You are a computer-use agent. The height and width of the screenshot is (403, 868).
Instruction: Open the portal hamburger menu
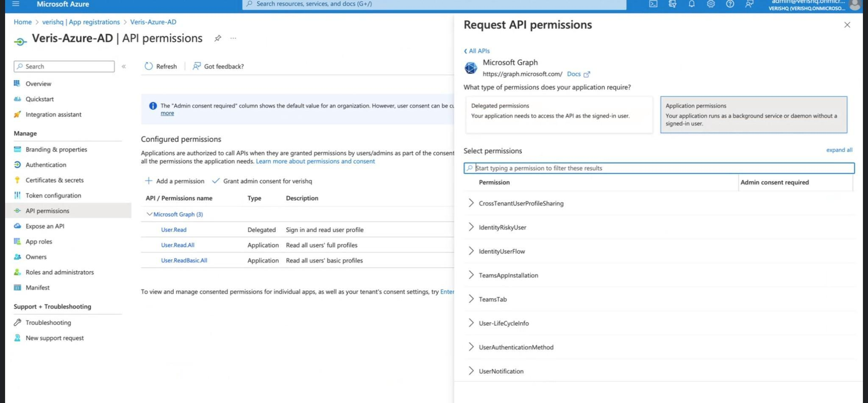16,4
